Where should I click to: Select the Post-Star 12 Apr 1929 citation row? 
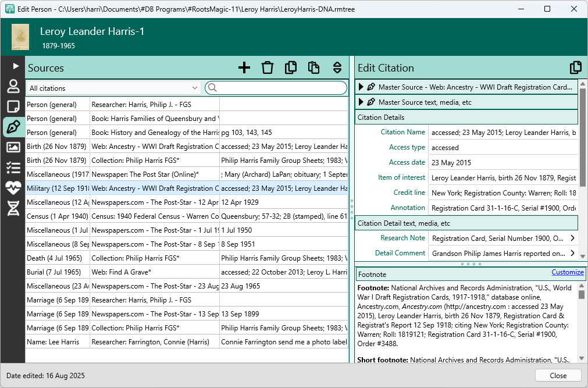pos(187,202)
